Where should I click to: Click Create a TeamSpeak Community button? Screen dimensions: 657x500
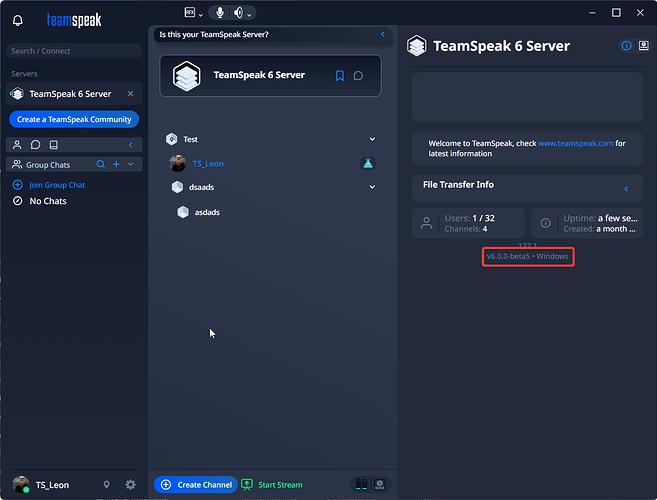pos(74,119)
